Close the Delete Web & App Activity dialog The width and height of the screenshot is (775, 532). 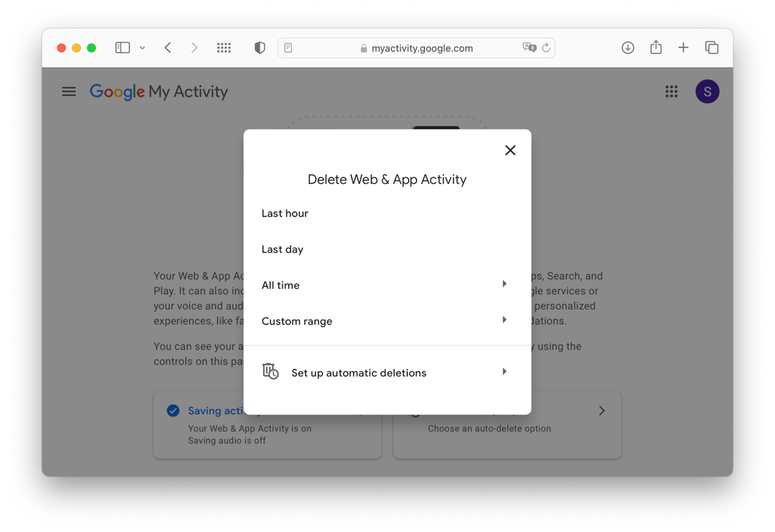click(510, 150)
